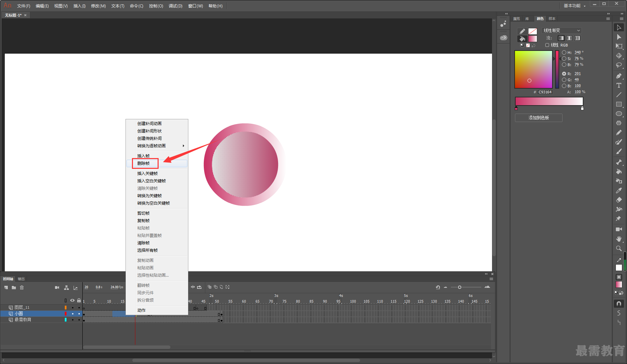Click the fill color bucket icon in Color panel
Image resolution: width=627 pixels, height=364 pixels.
click(x=522, y=38)
